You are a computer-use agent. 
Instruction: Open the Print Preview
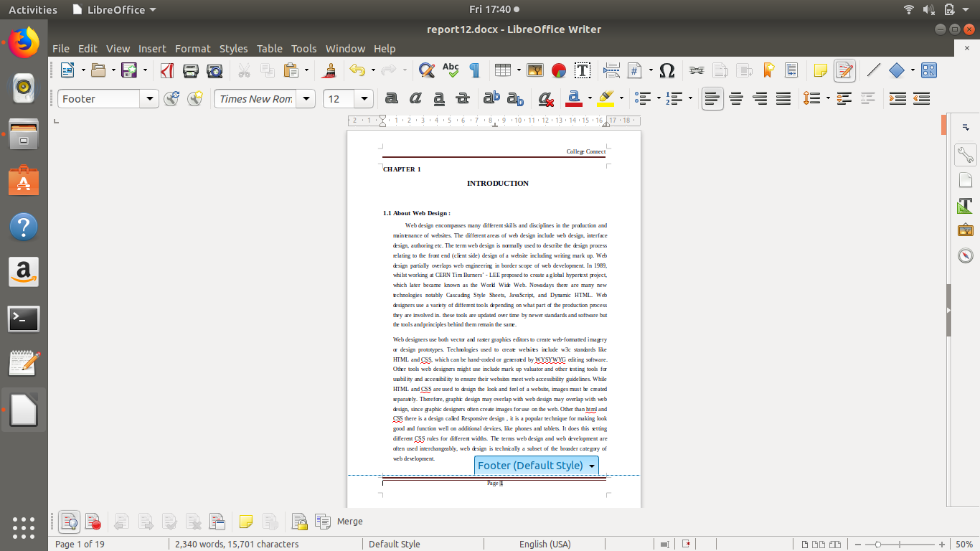point(215,70)
